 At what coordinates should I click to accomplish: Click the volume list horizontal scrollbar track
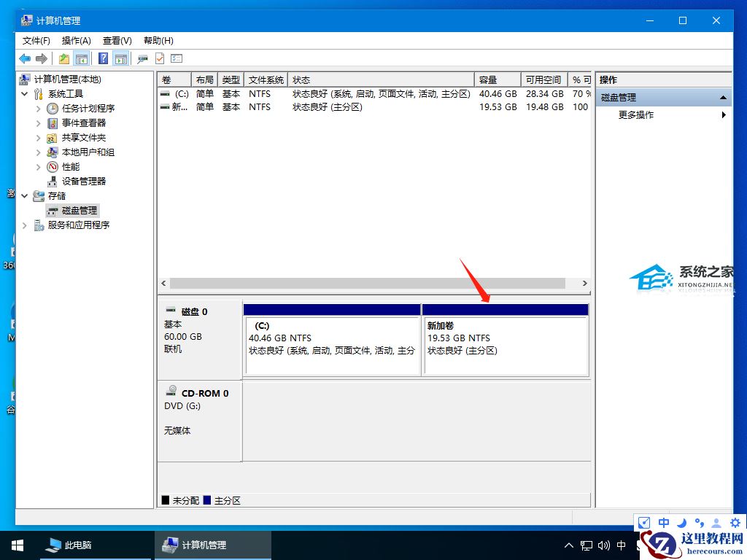tap(368, 284)
